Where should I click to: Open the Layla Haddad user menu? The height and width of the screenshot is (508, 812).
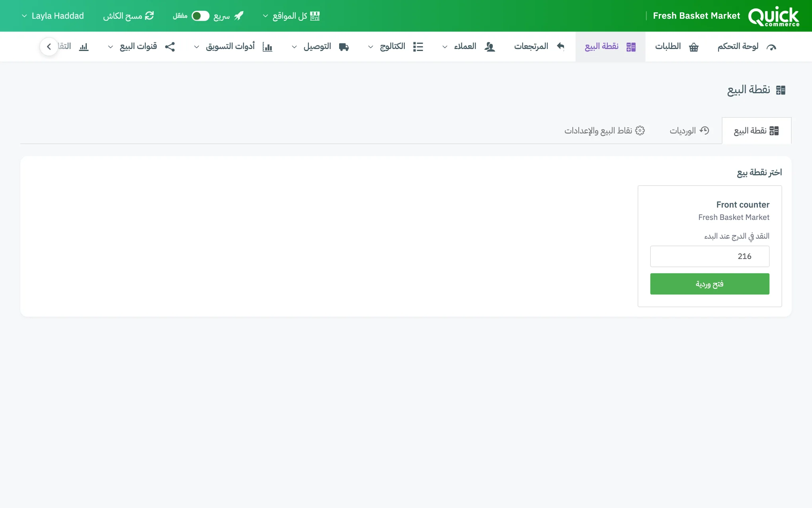pos(53,16)
